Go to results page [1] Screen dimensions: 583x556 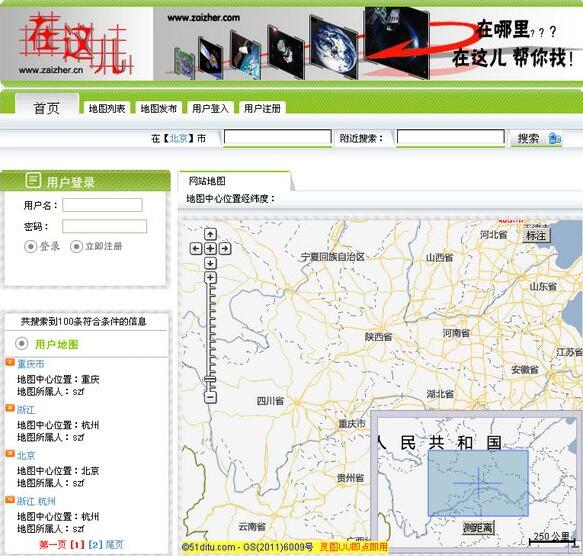pos(77,545)
